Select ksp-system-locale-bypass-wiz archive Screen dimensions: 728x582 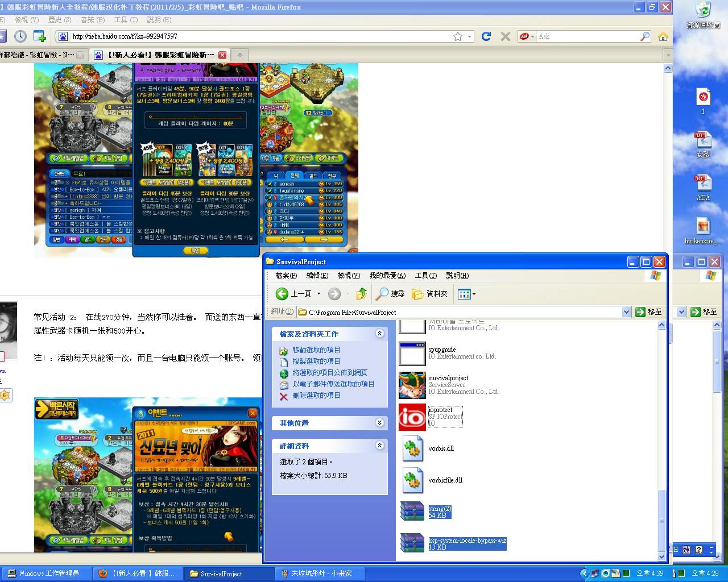click(412, 543)
